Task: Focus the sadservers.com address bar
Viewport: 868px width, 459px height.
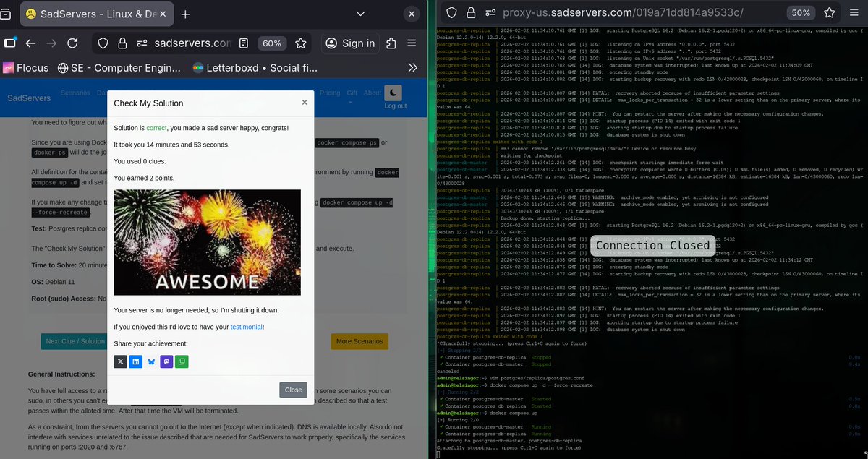Action: tap(192, 43)
